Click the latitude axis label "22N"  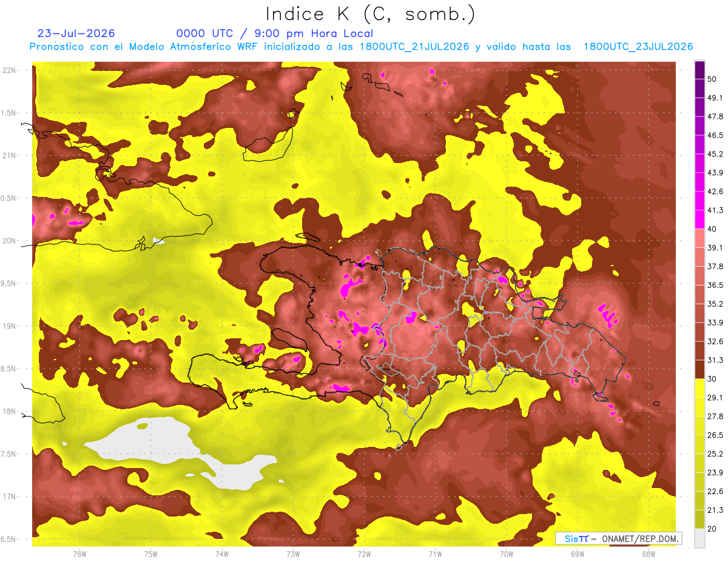click(9, 70)
